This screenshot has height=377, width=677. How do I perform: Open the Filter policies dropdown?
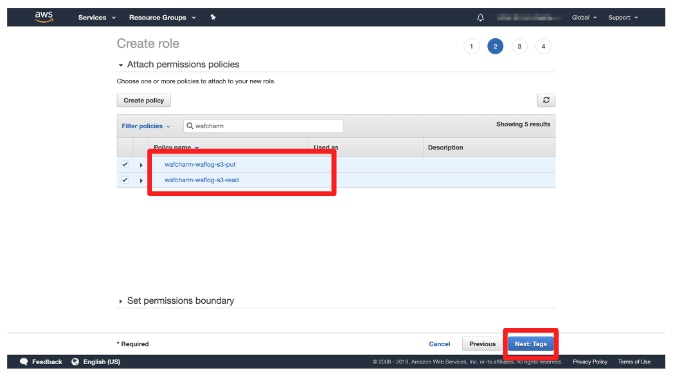tap(146, 126)
